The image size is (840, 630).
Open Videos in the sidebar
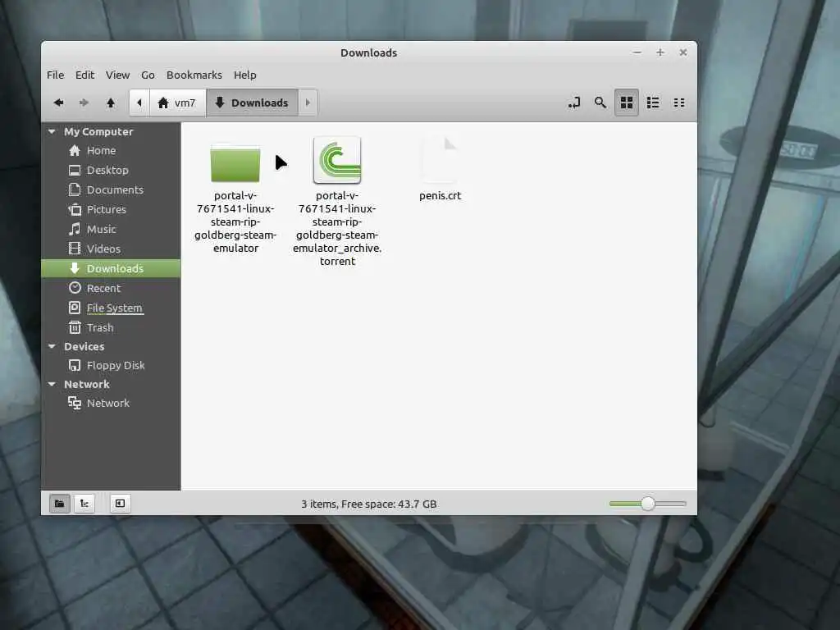point(111,249)
